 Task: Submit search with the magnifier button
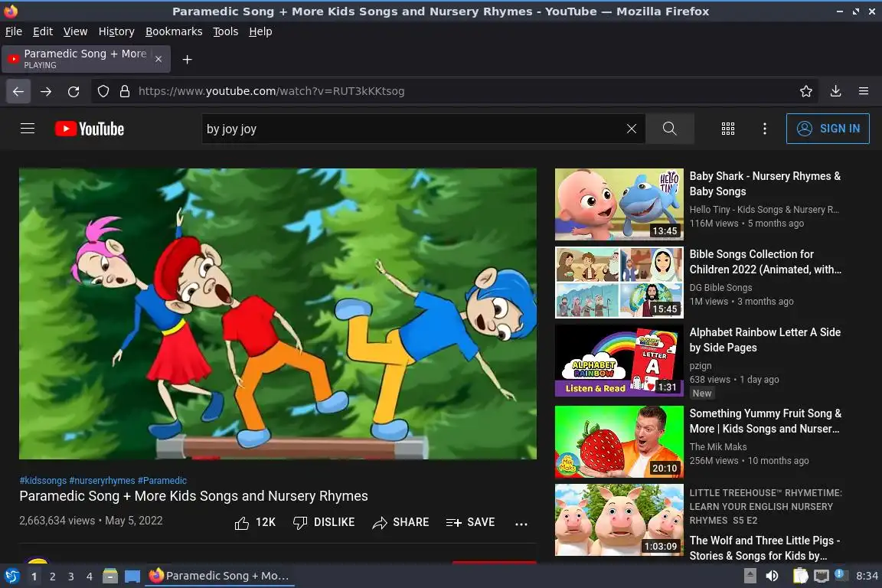point(669,129)
